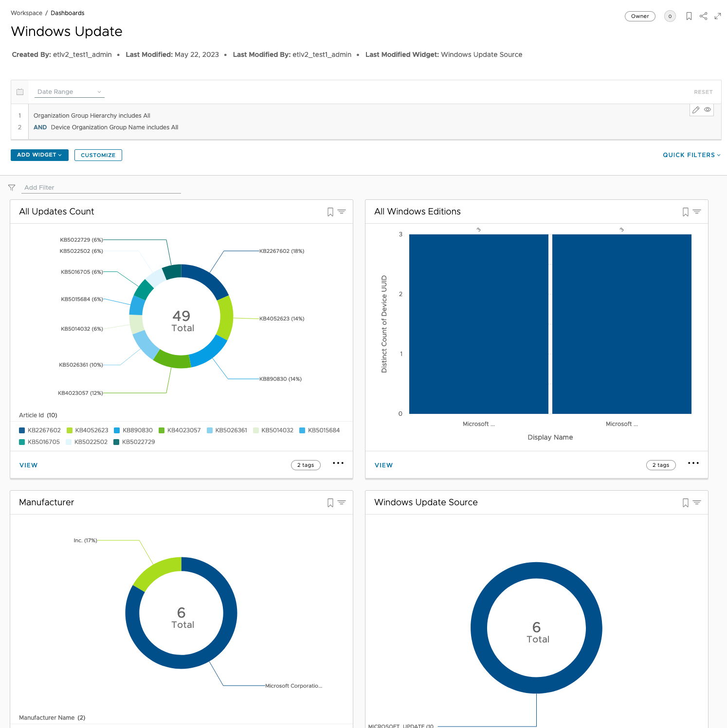
Task: Open VIEW link on All Updates Count widget
Action: (28, 465)
